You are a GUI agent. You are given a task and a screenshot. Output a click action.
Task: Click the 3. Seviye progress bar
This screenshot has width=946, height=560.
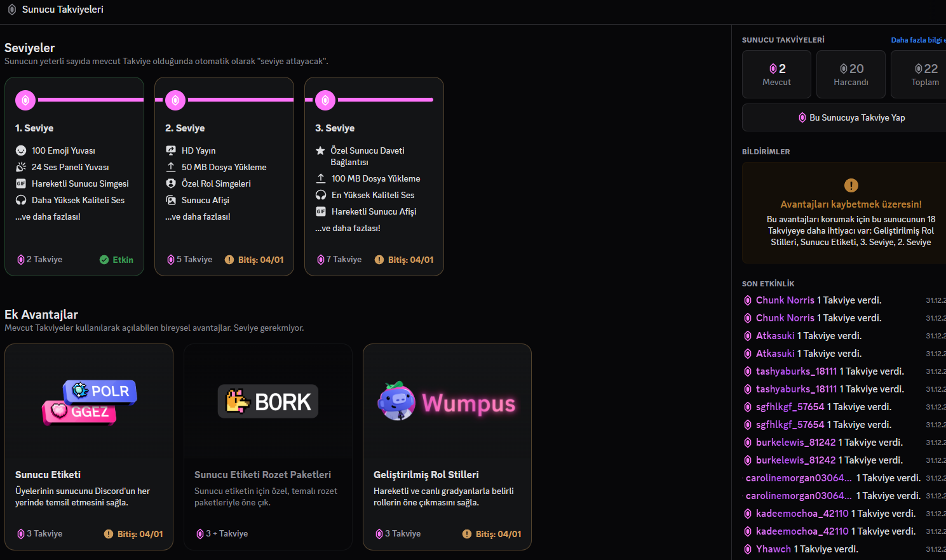386,100
